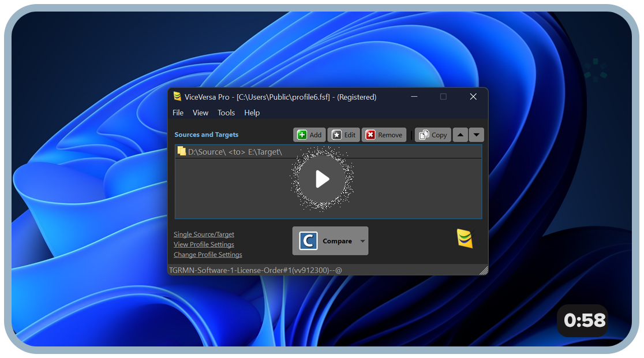
Task: Copy the selected source/target entry
Action: (x=433, y=135)
